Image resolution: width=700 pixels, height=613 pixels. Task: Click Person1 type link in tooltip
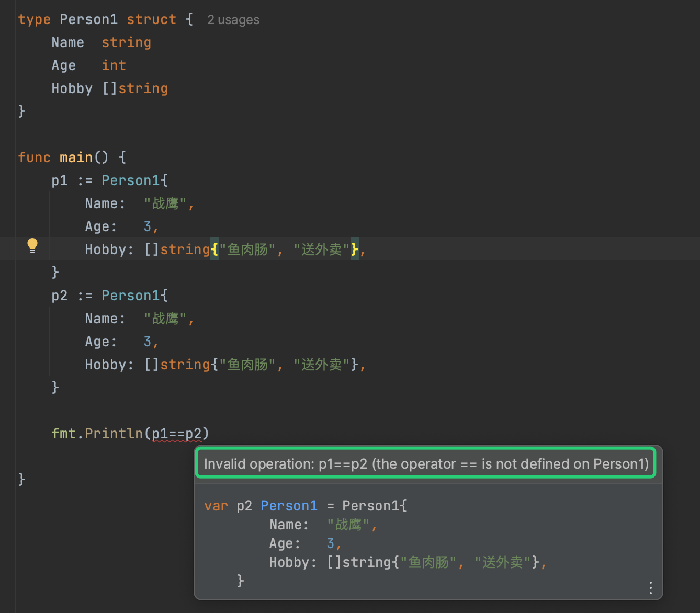[x=289, y=506]
